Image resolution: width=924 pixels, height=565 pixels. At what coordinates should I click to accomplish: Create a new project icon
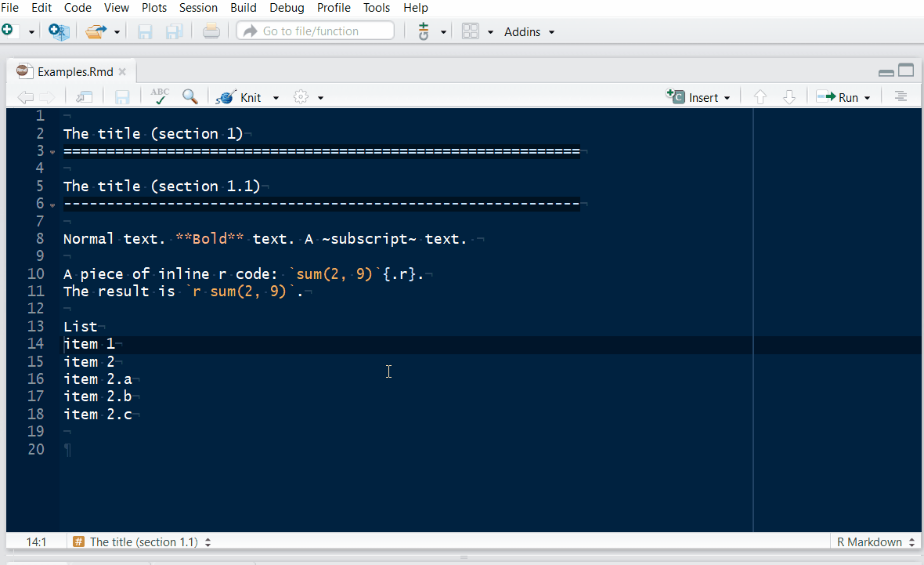(59, 31)
